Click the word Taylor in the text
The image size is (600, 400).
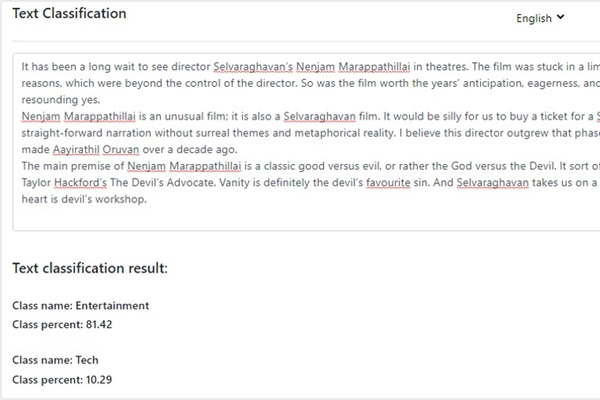pos(37,182)
